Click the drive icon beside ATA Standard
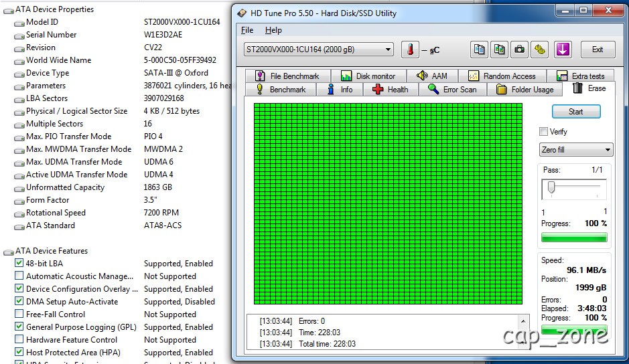Image resolution: width=629 pixels, height=364 pixels. coord(19,227)
